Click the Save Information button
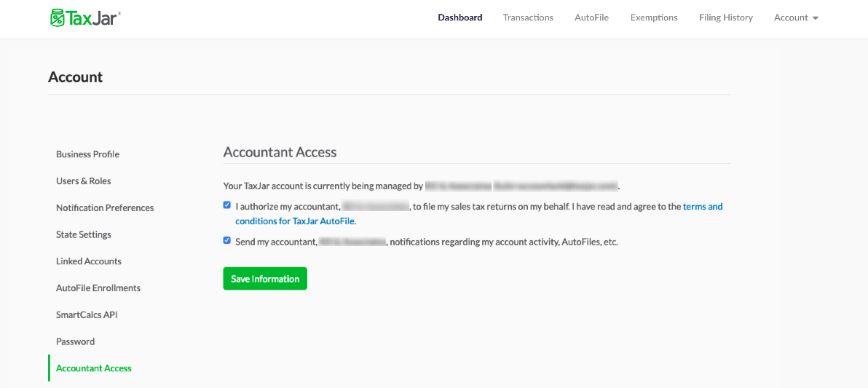Viewport: 868px width, 388px height. pyautogui.click(x=265, y=279)
